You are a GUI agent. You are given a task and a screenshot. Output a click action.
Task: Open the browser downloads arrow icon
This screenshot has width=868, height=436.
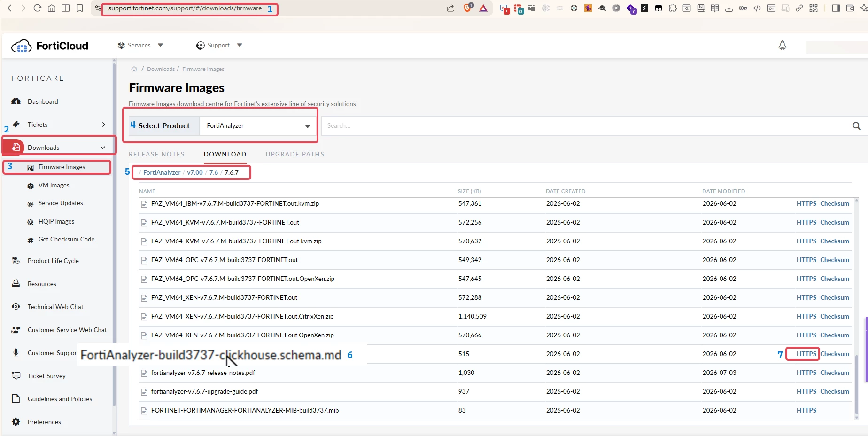coord(729,8)
